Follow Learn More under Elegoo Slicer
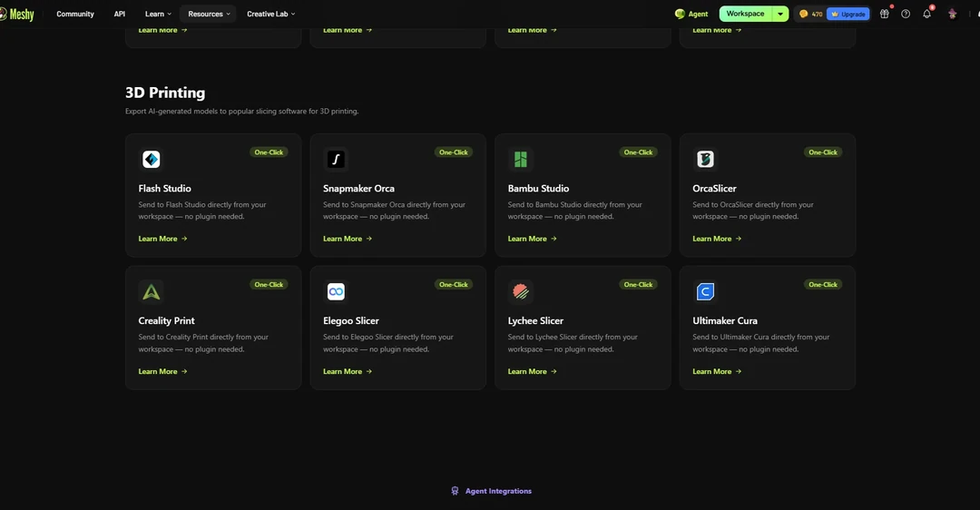Image resolution: width=980 pixels, height=510 pixels. (348, 371)
